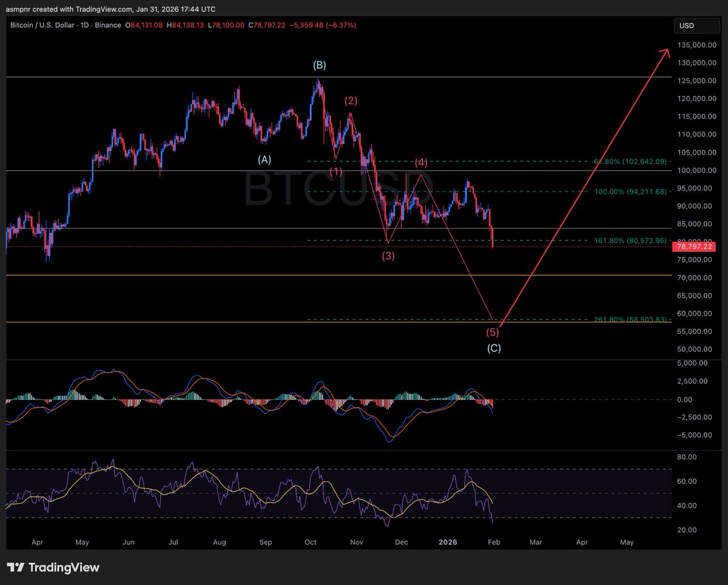The height and width of the screenshot is (585, 728).
Task: Click the TradingView logo at bottom left
Action: click(53, 567)
